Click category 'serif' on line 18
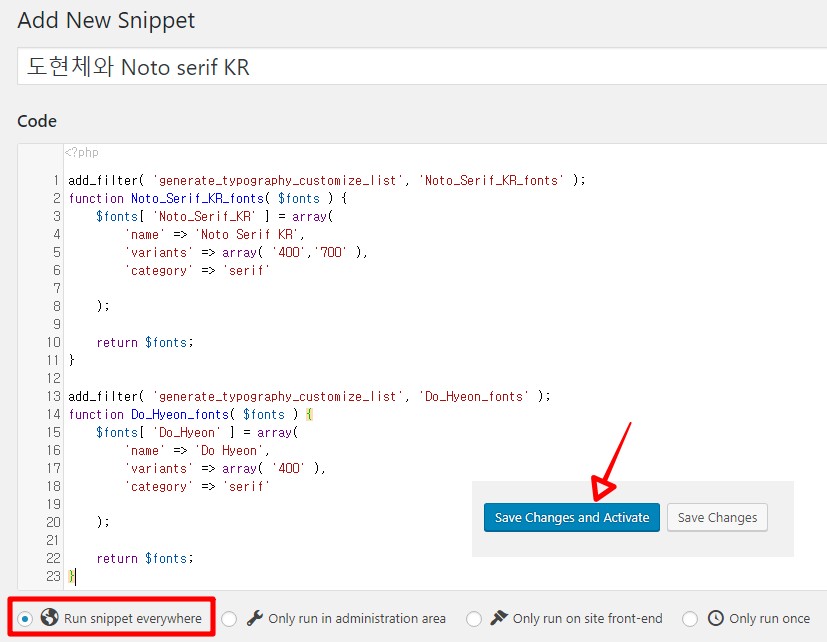827x642 pixels. (x=198, y=486)
